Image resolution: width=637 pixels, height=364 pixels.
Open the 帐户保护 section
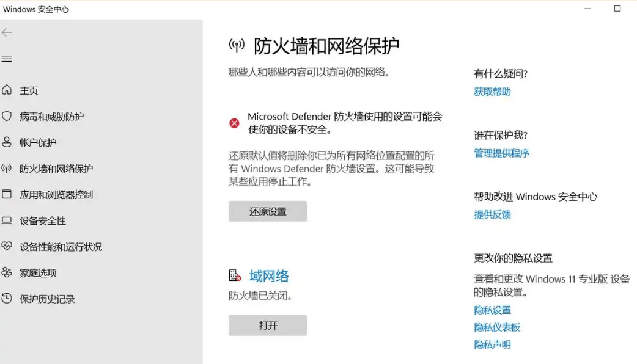38,142
